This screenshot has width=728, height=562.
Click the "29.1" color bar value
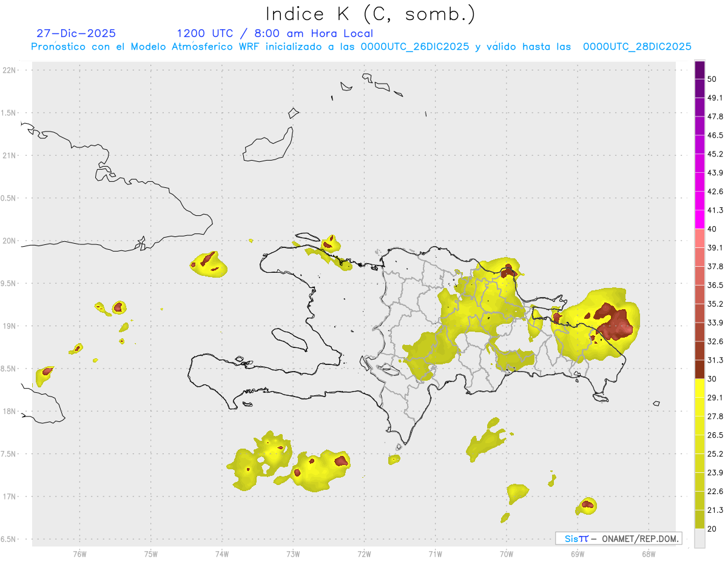tap(715, 398)
